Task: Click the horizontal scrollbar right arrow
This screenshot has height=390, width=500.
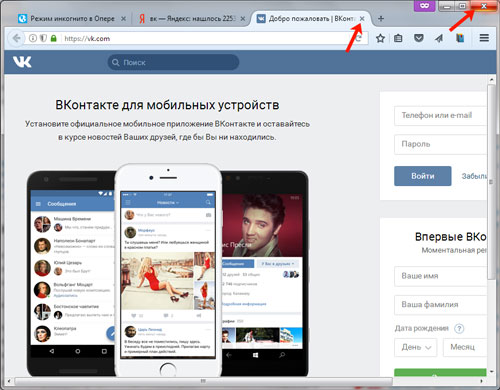Action: pyautogui.click(x=481, y=381)
